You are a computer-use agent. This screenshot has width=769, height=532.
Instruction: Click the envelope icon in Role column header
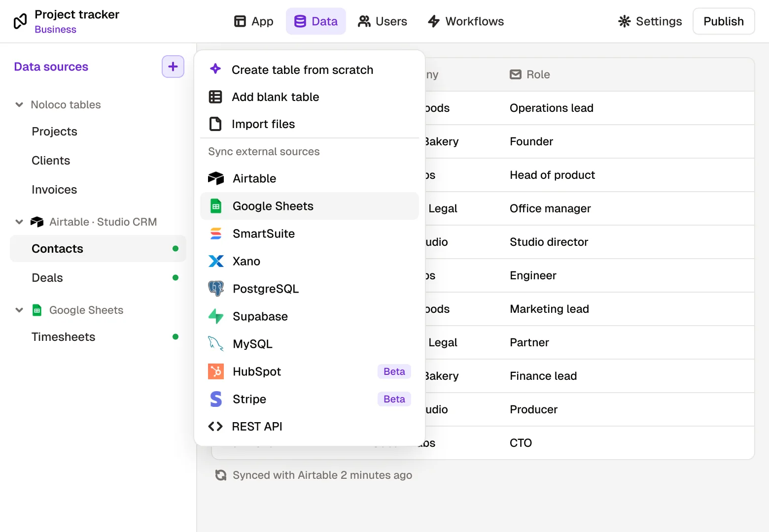(x=516, y=74)
